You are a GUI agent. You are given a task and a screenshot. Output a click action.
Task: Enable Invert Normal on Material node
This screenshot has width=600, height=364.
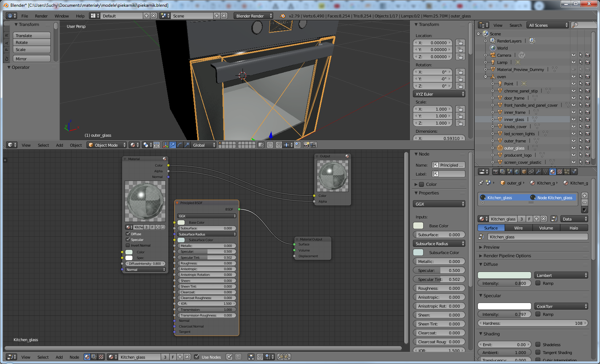[x=128, y=246]
